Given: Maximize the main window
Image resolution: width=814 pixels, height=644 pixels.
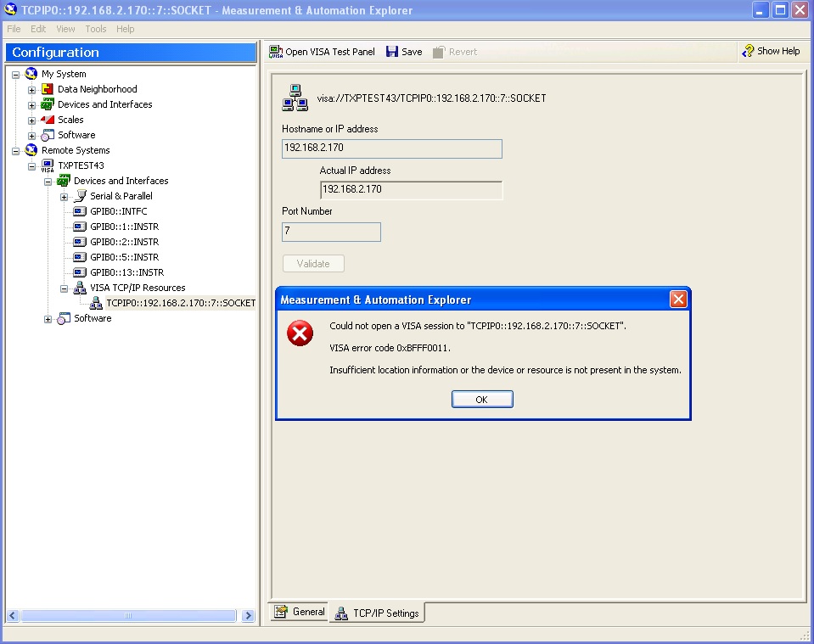Looking at the screenshot, I should (780, 10).
